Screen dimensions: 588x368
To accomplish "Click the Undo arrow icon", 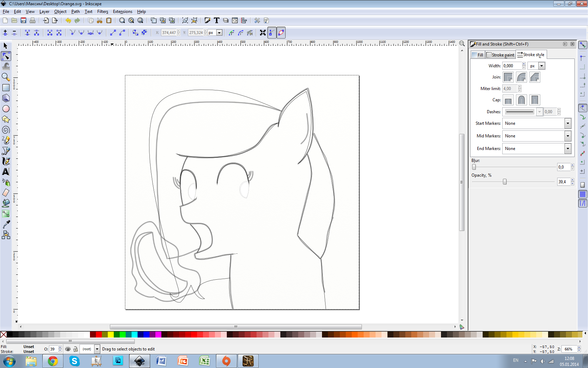I will [x=68, y=20].
